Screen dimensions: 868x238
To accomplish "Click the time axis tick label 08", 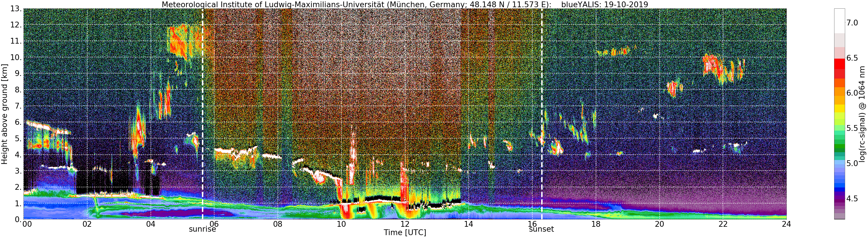I will pyautogui.click(x=278, y=224).
